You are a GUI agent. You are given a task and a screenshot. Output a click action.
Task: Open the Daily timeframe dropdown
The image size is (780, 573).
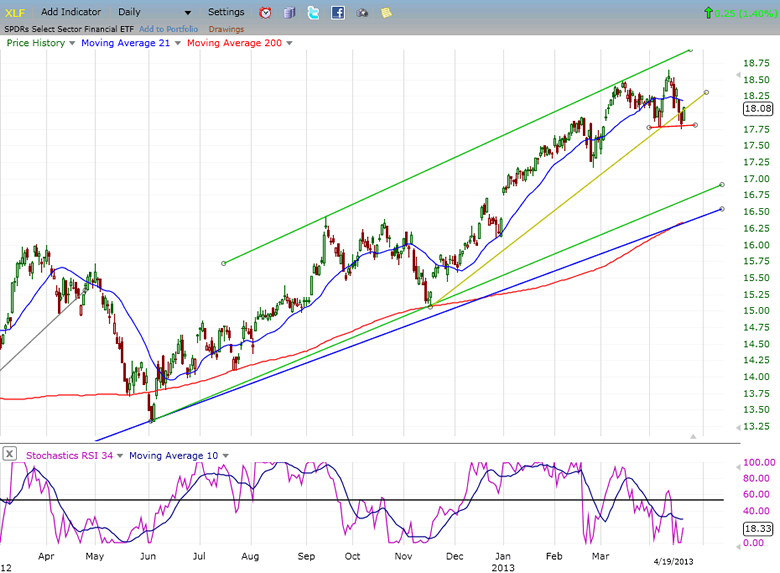pos(154,12)
